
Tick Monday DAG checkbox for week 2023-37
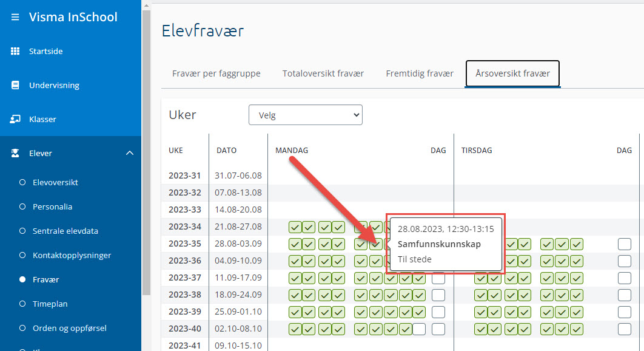point(438,278)
